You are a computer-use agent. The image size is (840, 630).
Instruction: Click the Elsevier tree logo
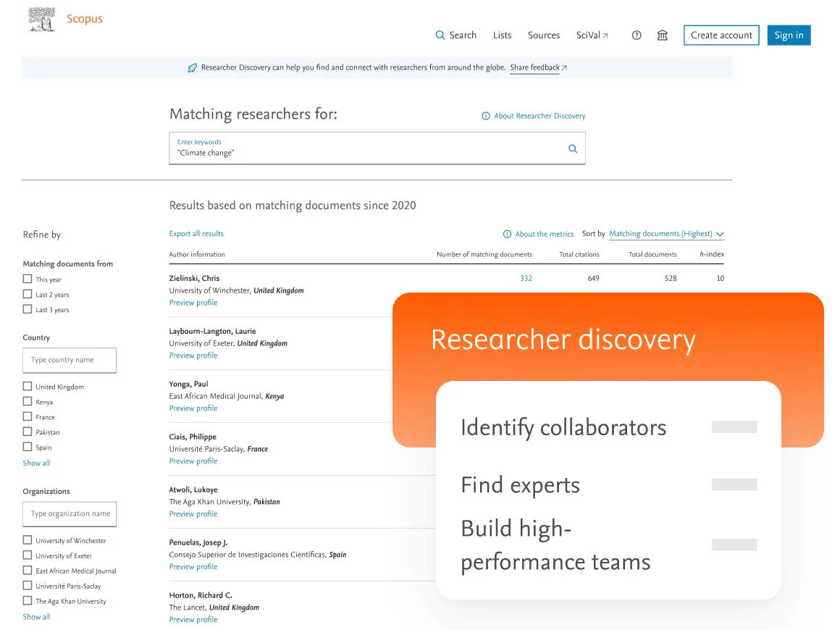[x=41, y=19]
